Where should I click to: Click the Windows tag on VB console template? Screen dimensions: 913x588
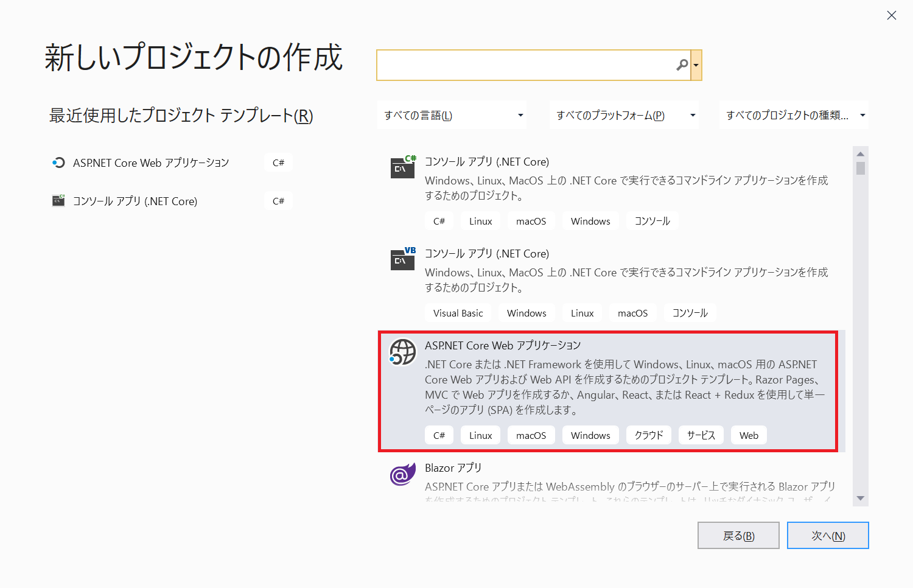526,313
